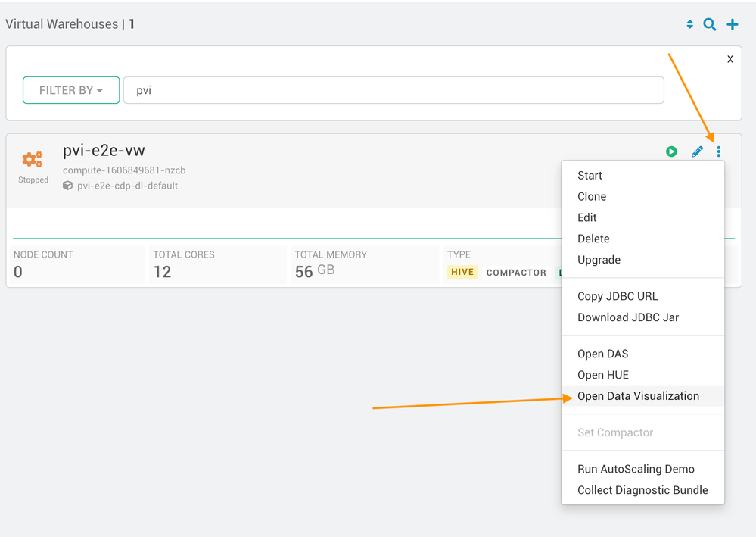Image resolution: width=756 pixels, height=537 pixels.
Task: Click Download JDBC Jar option
Action: pyautogui.click(x=628, y=317)
